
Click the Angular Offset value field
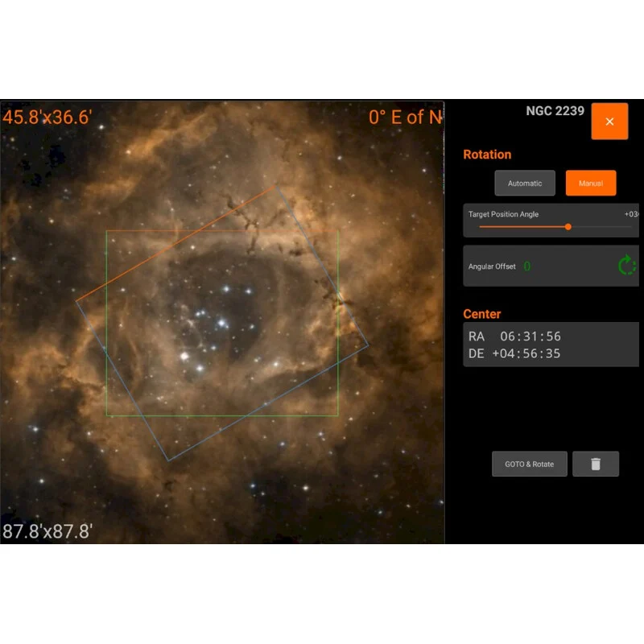click(x=527, y=266)
